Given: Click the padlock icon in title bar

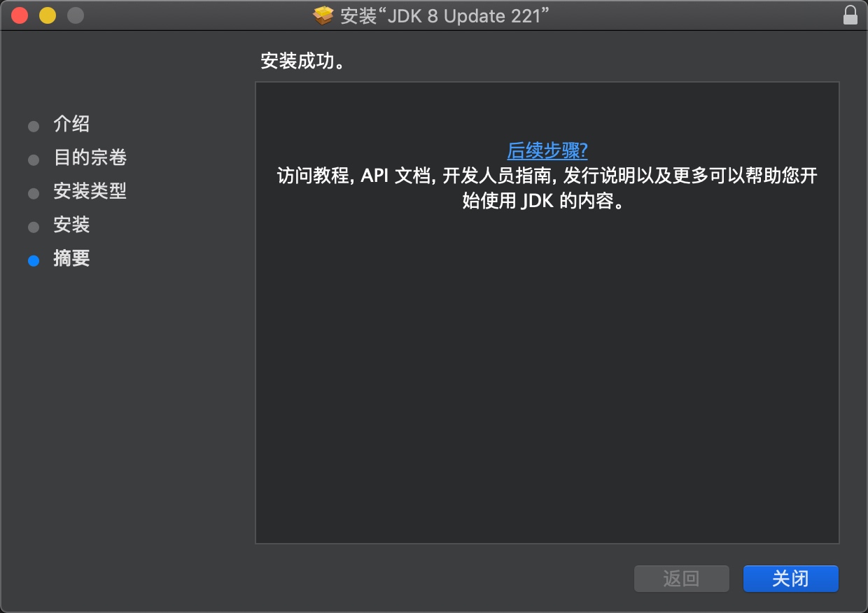Looking at the screenshot, I should tap(850, 15).
